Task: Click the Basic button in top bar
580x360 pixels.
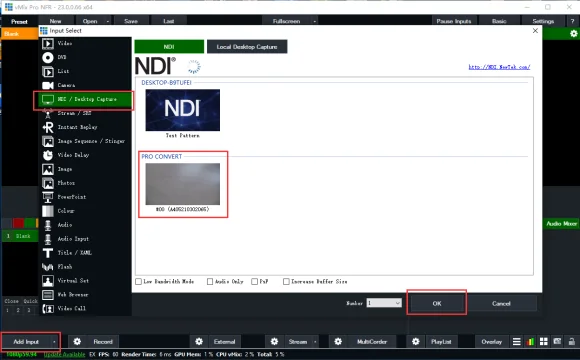Action: tap(499, 21)
